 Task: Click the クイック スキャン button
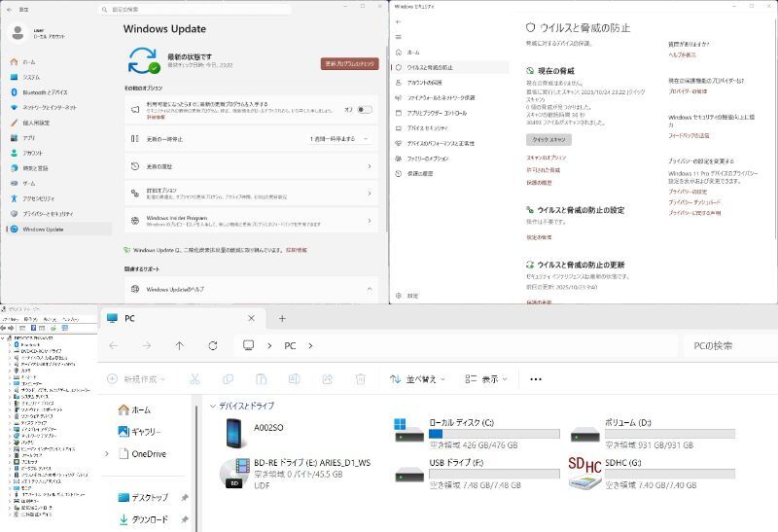548,139
